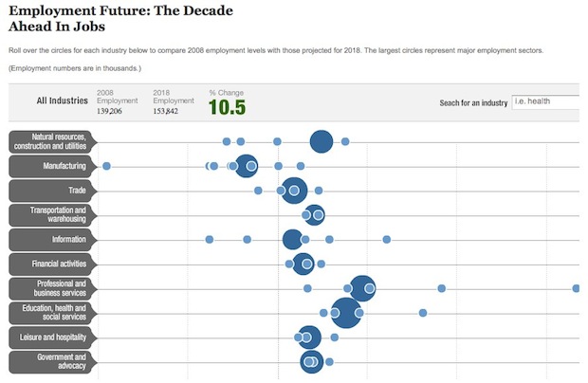Viewport: 588px width, 383px height.
Task: Select the large circle in Trade row
Action: pos(294,191)
